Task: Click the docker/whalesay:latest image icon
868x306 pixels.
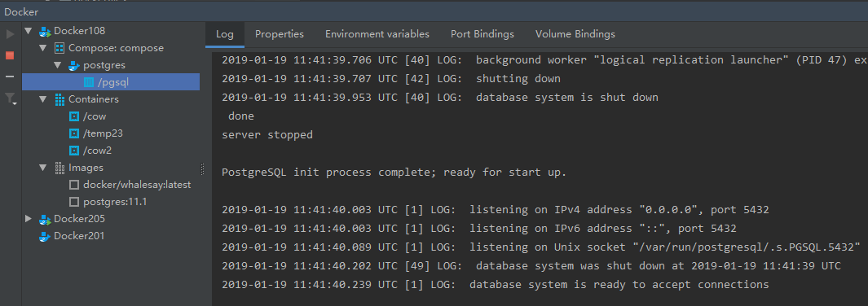Action: (x=74, y=185)
